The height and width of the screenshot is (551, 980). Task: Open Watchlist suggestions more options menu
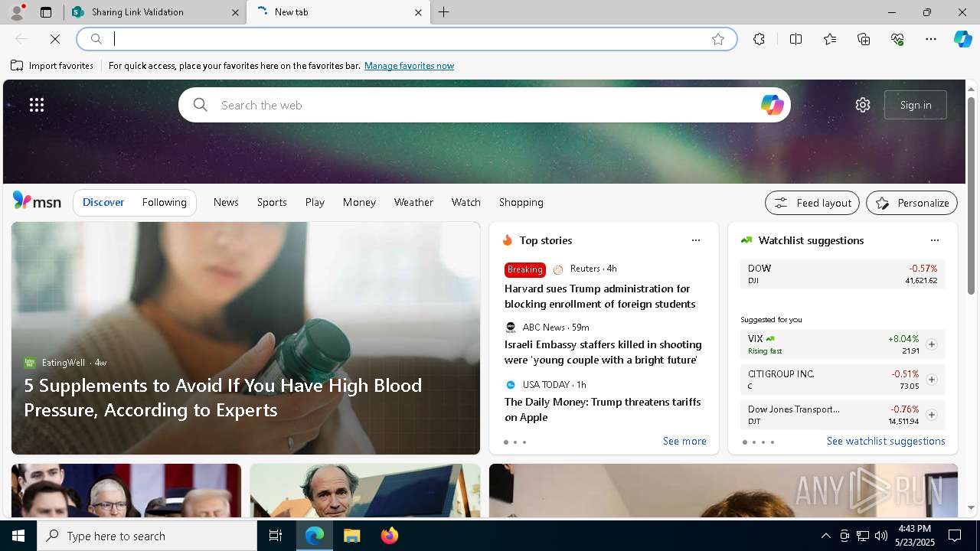click(935, 240)
